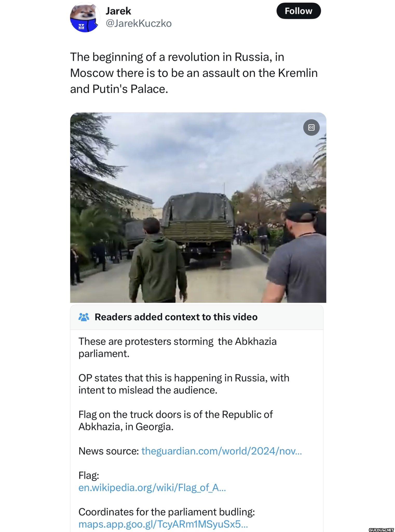Toggle closed captions icon on video

(x=311, y=128)
